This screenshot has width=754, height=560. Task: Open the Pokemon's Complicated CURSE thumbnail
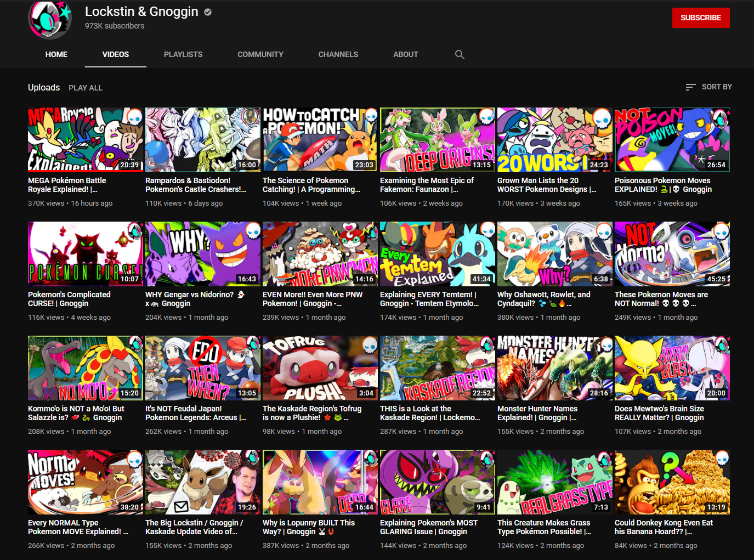tap(86, 254)
